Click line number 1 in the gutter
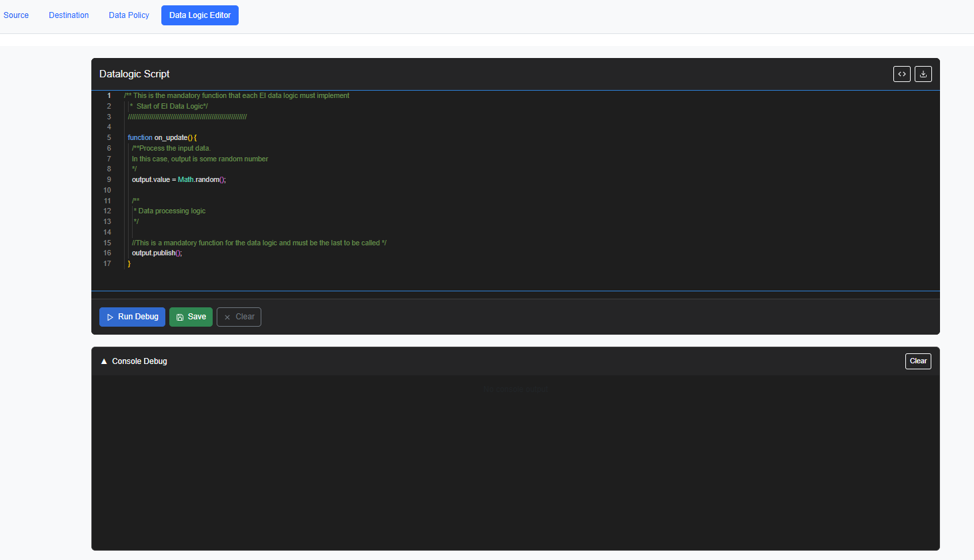The height and width of the screenshot is (560, 974). [x=109, y=96]
